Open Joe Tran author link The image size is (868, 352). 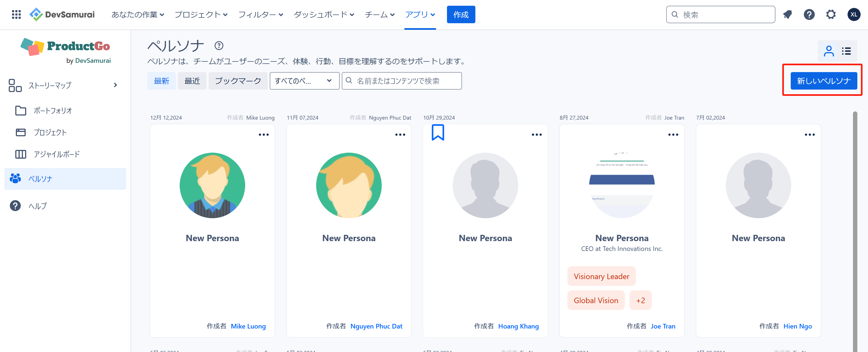663,326
